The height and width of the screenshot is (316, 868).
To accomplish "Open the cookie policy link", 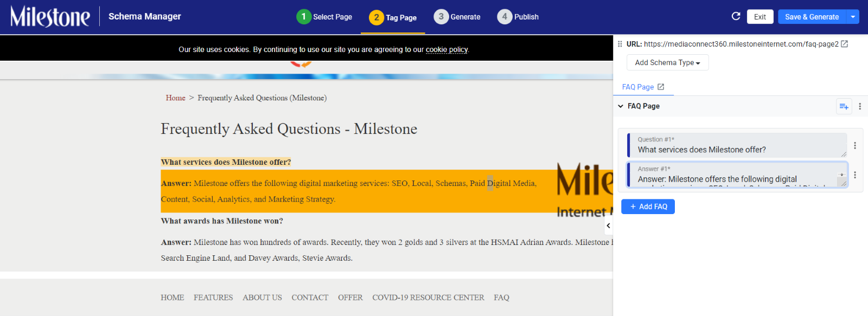I will [x=446, y=49].
